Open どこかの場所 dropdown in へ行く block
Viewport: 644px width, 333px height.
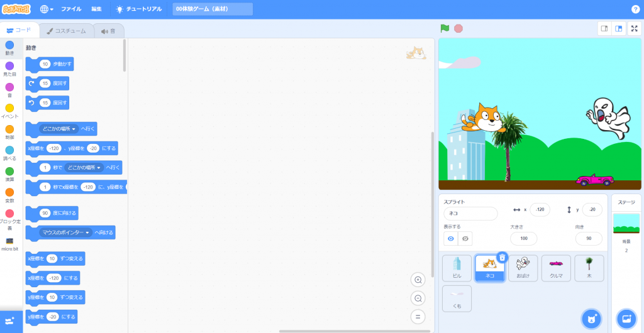(x=59, y=129)
